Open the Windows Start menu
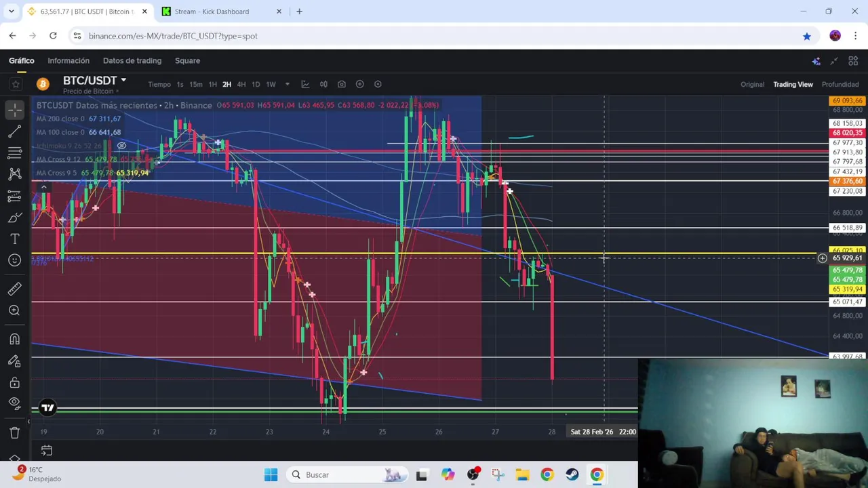This screenshot has height=488, width=868. (x=271, y=474)
